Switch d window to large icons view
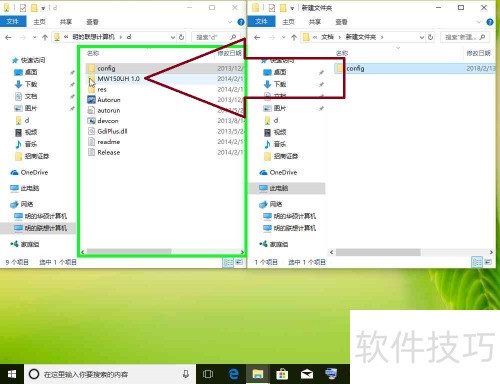Image resolution: width=500 pixels, height=384 pixels. (239, 263)
